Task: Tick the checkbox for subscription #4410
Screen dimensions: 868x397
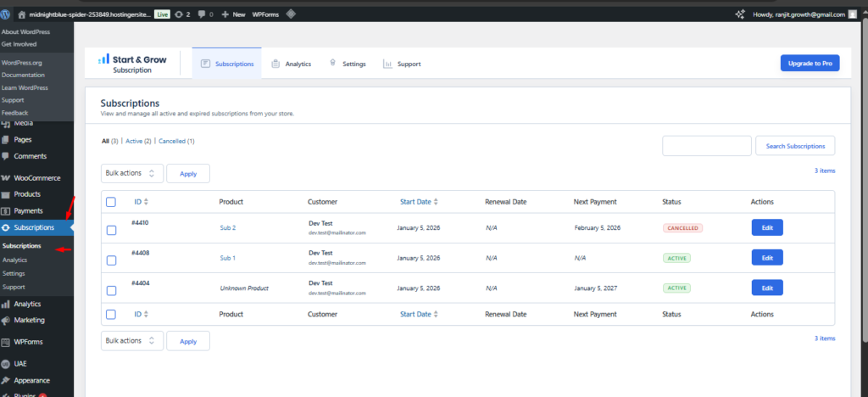Action: coord(111,230)
